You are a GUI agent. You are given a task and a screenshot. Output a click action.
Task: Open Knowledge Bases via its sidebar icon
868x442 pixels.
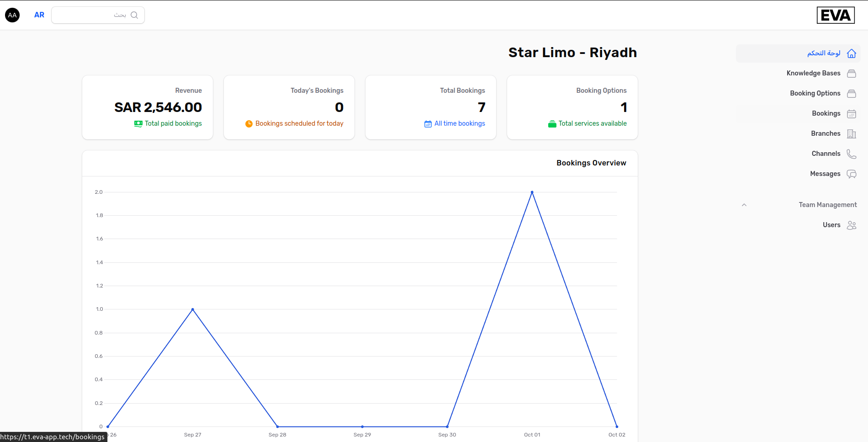851,74
